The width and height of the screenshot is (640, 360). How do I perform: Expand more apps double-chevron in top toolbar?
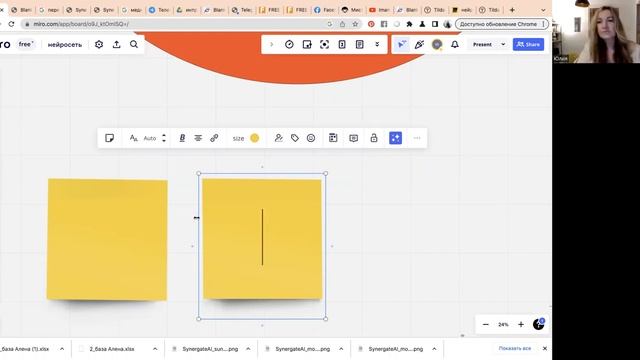(x=377, y=44)
